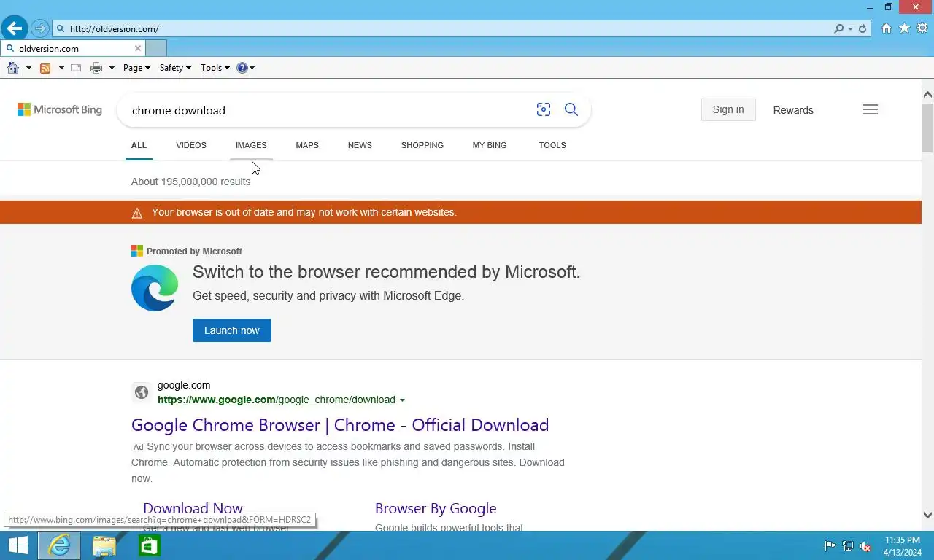Click the Internet Explorer taskbar icon

[59, 545]
